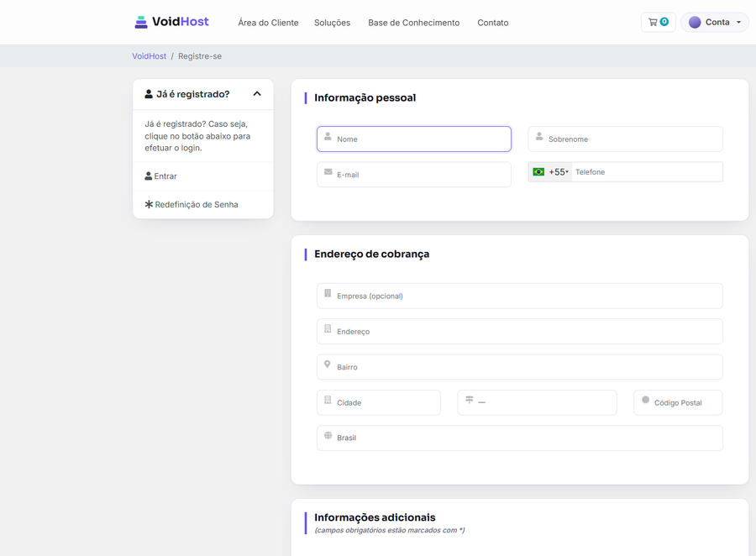Open the Conta dropdown menu
Image resolution: width=756 pixels, height=556 pixels.
715,22
